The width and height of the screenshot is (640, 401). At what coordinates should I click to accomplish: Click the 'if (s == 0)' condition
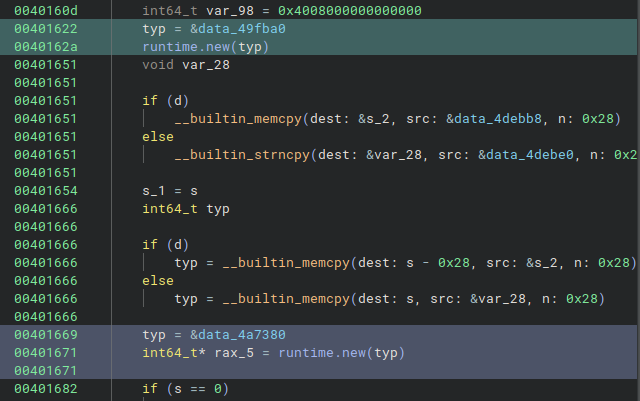pos(186,388)
